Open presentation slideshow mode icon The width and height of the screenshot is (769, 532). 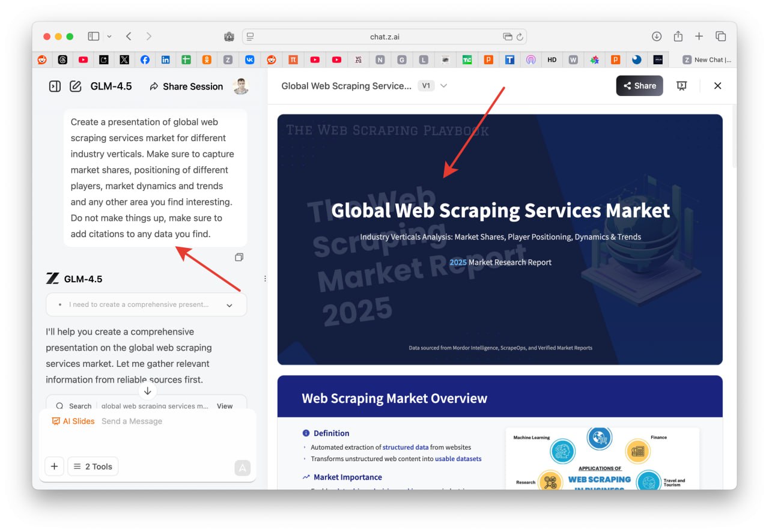click(x=681, y=86)
